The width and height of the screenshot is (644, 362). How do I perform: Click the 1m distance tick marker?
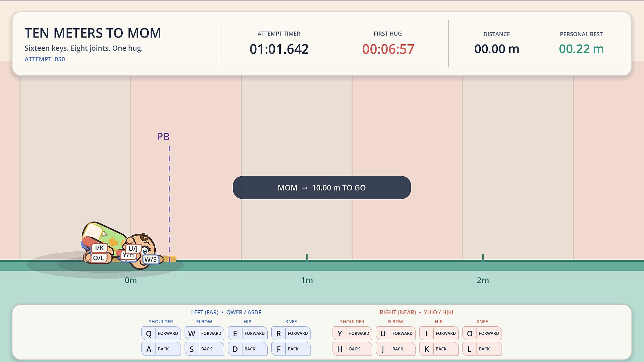click(x=307, y=257)
